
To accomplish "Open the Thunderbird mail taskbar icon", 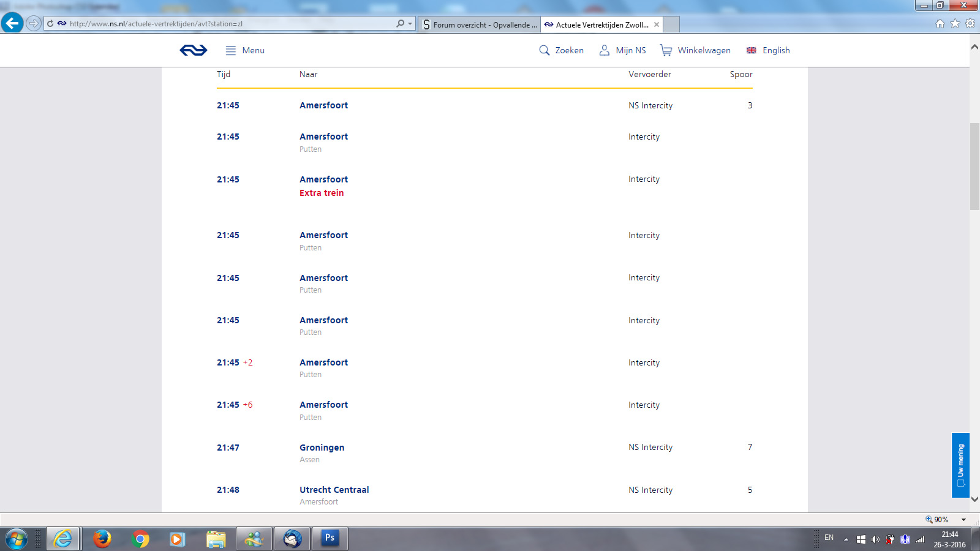I will click(292, 539).
